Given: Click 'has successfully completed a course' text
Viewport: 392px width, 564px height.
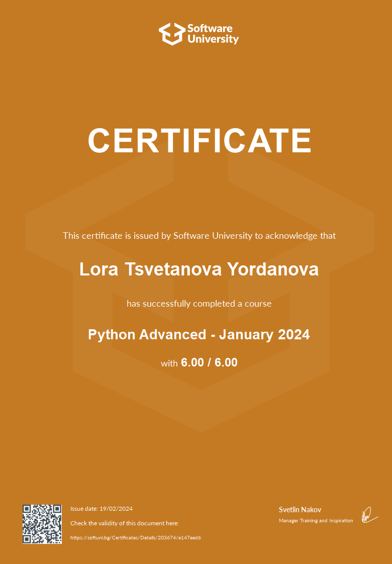Looking at the screenshot, I should click(199, 304).
